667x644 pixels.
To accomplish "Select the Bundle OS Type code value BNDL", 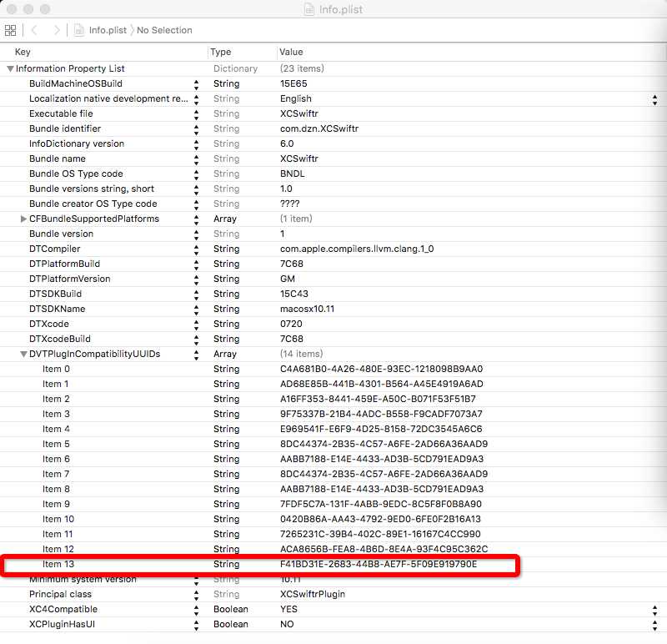I will coord(293,174).
